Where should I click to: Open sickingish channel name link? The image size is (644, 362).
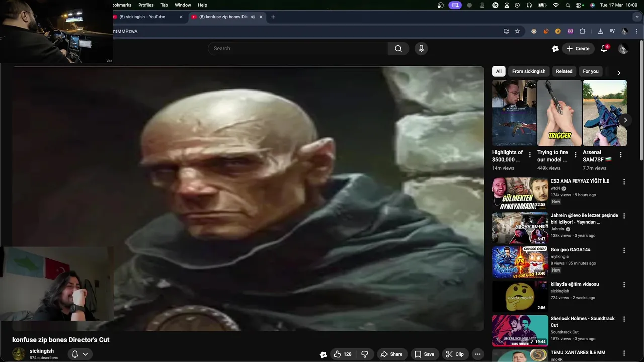click(42, 351)
